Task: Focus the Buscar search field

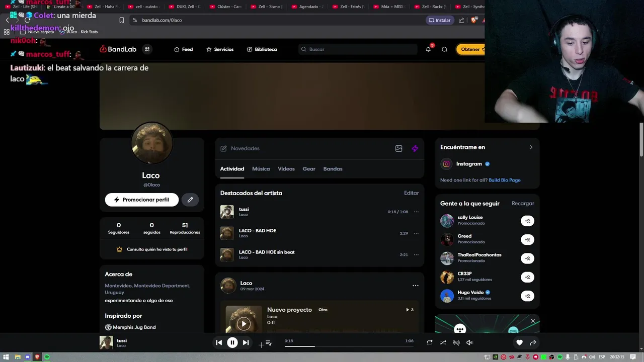Action: (x=358, y=49)
